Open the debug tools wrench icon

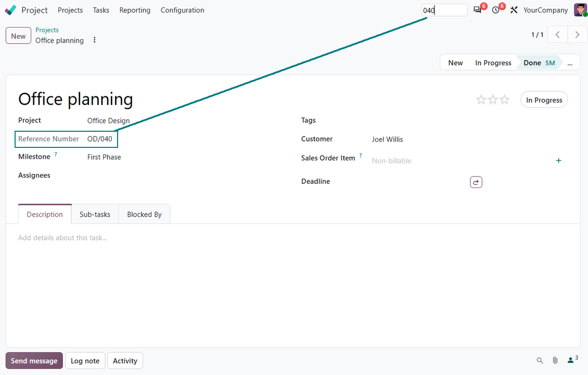[514, 10]
